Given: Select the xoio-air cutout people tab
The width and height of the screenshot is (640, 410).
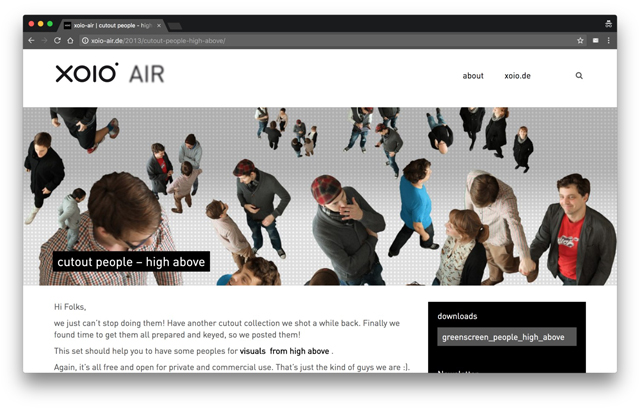Looking at the screenshot, I should click(x=110, y=25).
